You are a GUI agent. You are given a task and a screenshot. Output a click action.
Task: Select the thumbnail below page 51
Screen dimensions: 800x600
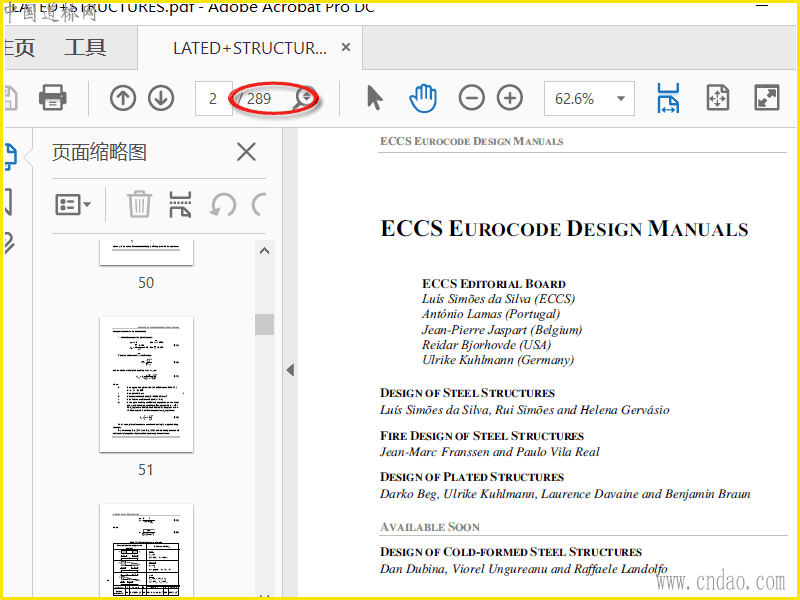point(146,550)
